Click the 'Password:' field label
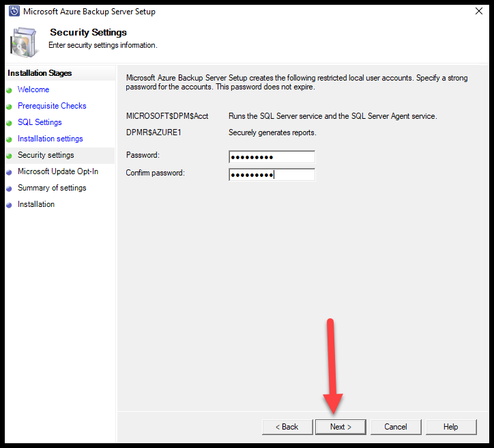Image resolution: width=494 pixels, height=448 pixels. pos(143,155)
